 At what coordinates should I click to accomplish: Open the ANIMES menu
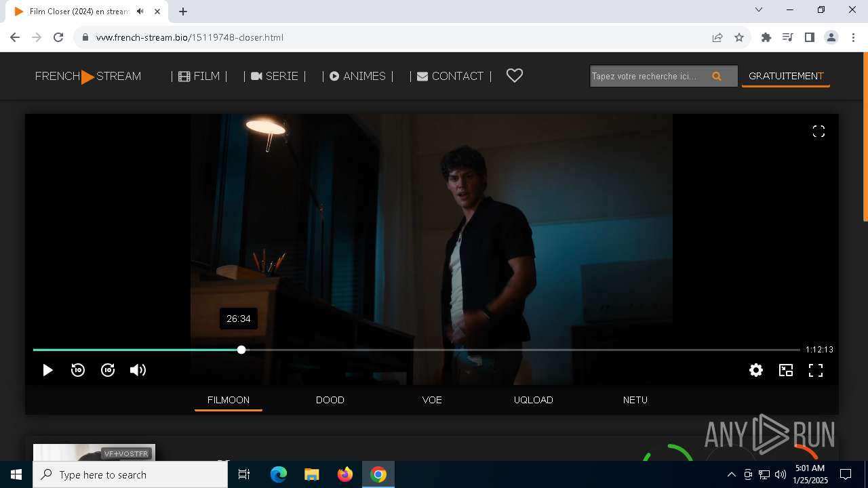coord(357,76)
